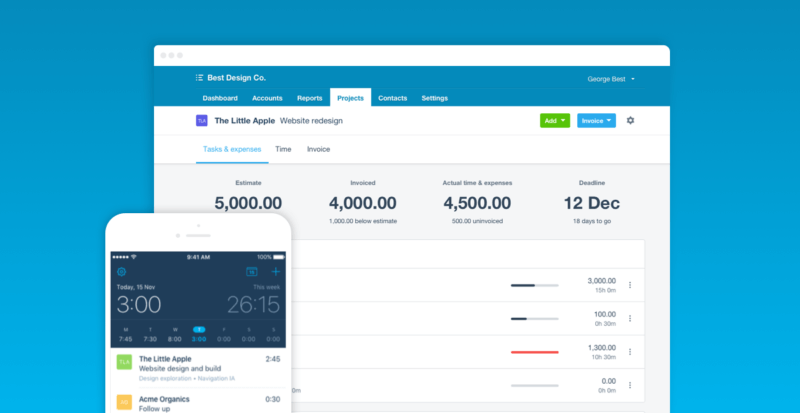The width and height of the screenshot is (800, 413).
Task: Click the red progress bar
Action: [x=534, y=352]
